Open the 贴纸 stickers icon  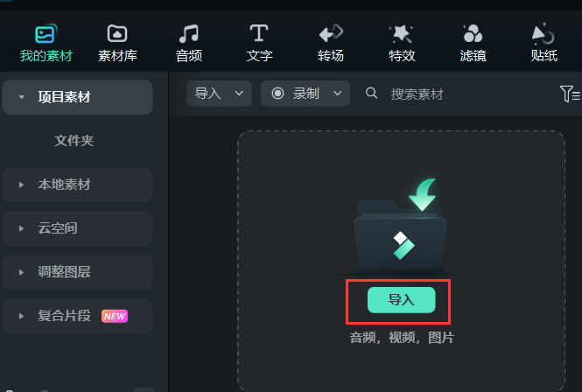543,33
